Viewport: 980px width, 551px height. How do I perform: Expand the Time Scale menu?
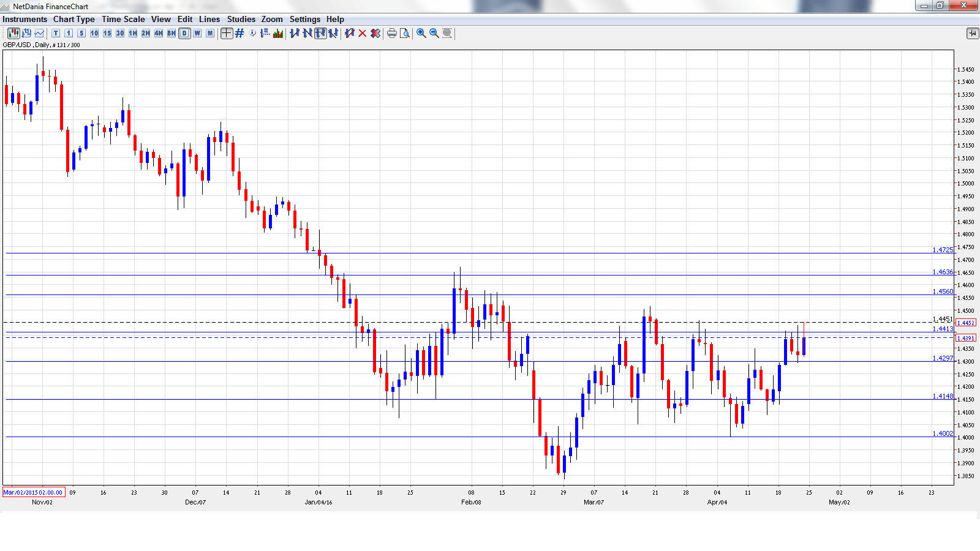pos(123,19)
